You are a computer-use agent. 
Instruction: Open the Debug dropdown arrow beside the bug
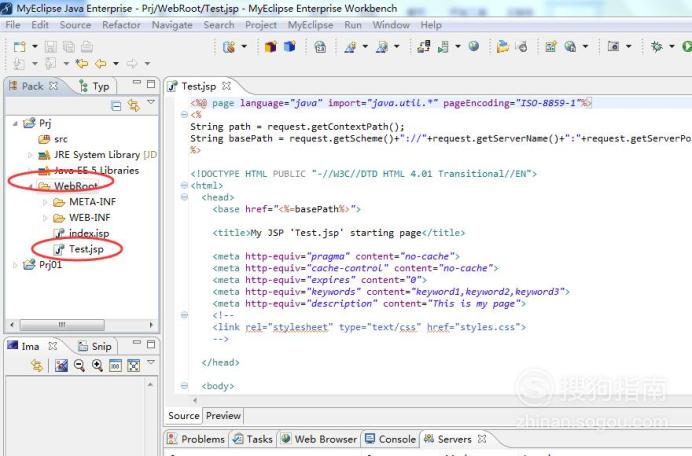pyautogui.click(x=672, y=46)
